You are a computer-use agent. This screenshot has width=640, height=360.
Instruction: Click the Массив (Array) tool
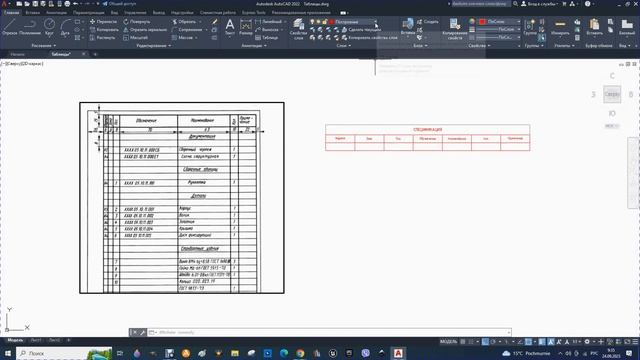click(x=182, y=38)
